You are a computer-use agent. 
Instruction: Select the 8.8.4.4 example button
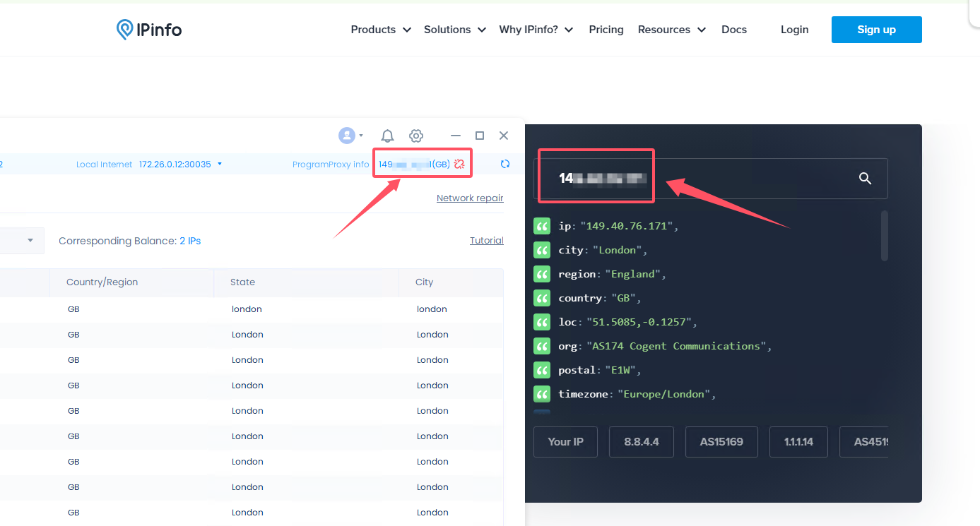642,442
